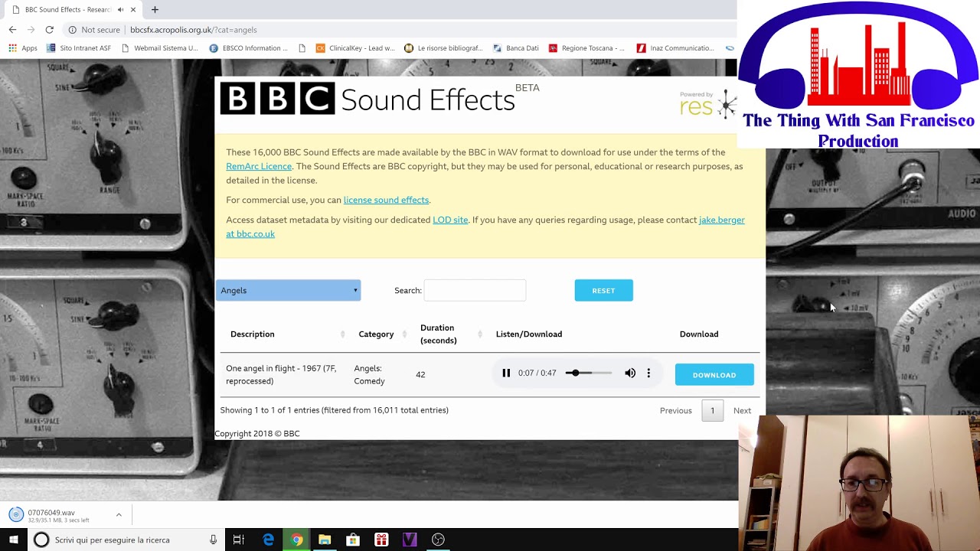
Task: Click the taskbar search box
Action: click(x=126, y=540)
